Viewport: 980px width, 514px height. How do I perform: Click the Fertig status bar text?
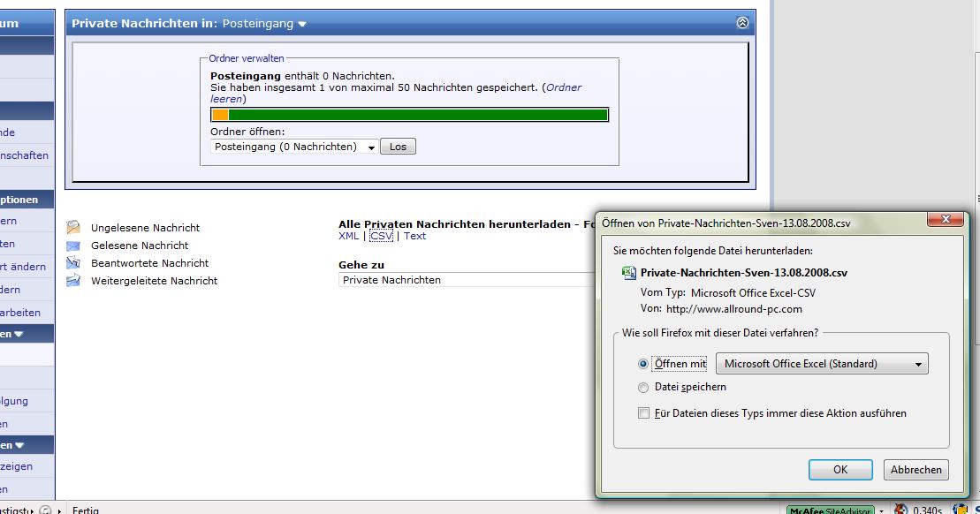[x=86, y=510]
